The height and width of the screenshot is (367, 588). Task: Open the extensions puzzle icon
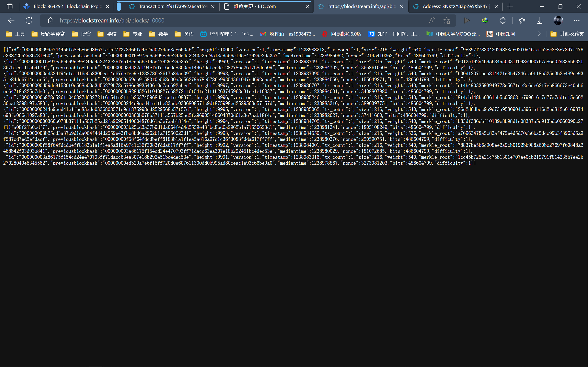503,20
